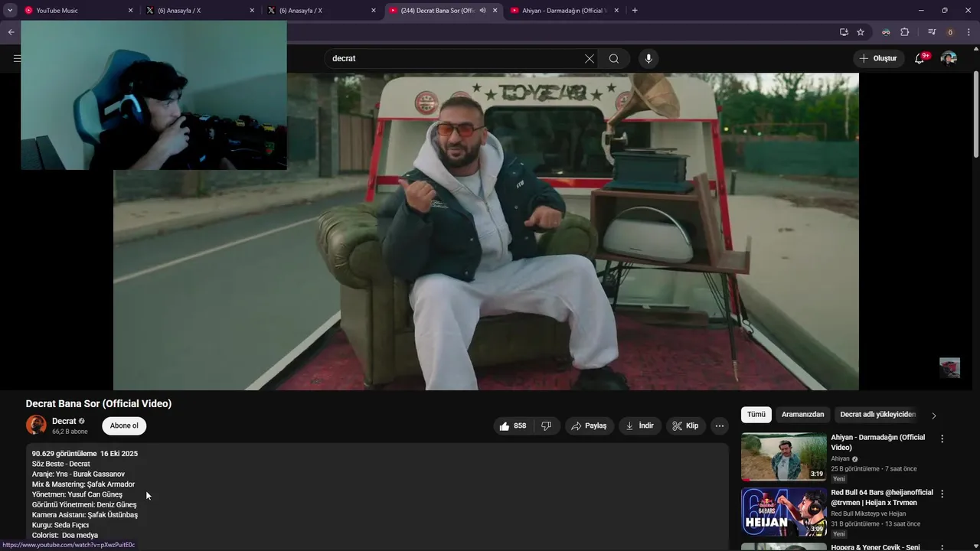
Task: Open Chrome media controls icon
Action: pos(932,32)
